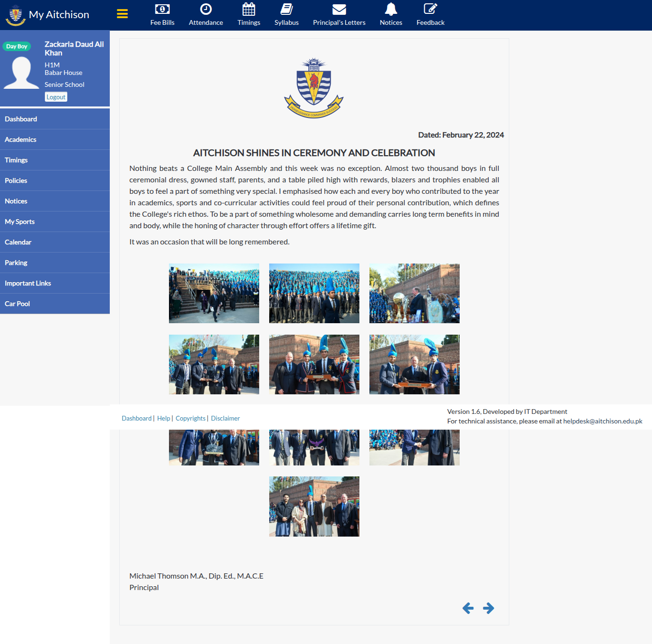This screenshot has width=652, height=644.
Task: Open Dashboard in the sidebar
Action: (55, 119)
